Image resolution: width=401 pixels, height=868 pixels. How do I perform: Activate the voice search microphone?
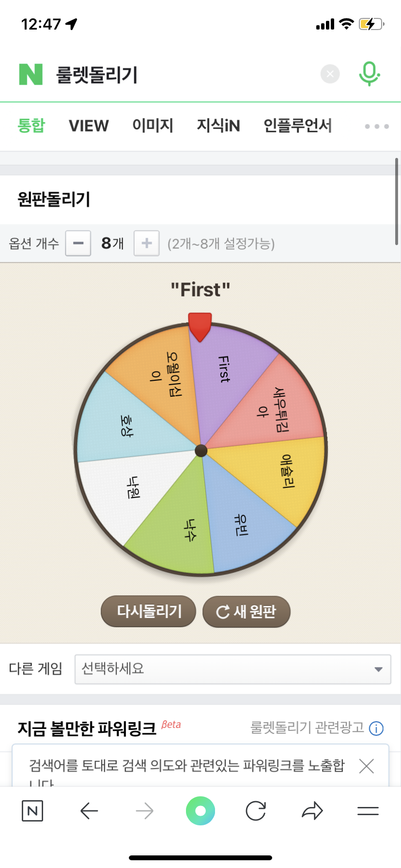pyautogui.click(x=369, y=74)
